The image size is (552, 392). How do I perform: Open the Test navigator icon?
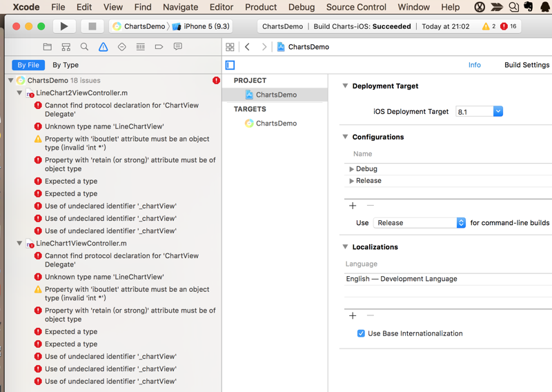point(121,47)
